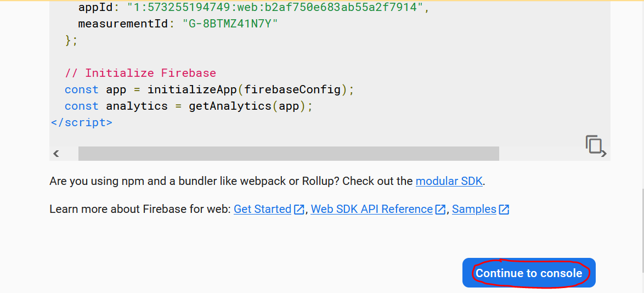Click the code block's horizontal scrollbar thumb
The height and width of the screenshot is (293, 644).
(x=289, y=154)
